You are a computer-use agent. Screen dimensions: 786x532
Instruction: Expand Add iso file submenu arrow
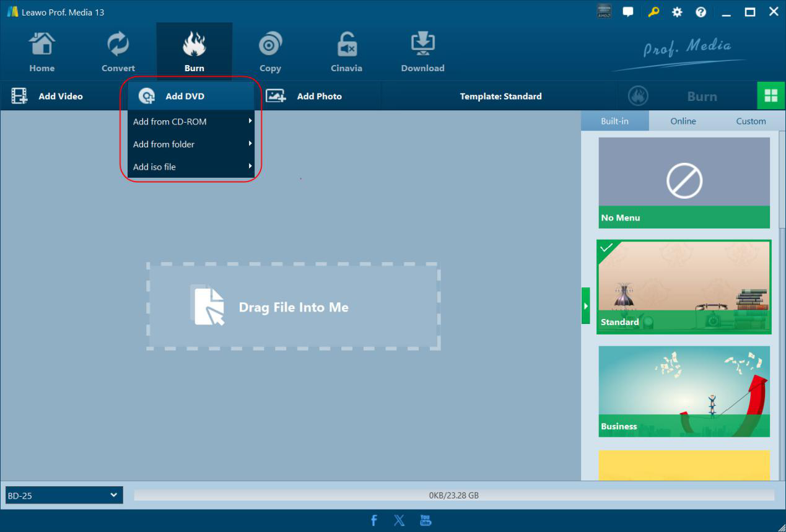click(x=250, y=166)
